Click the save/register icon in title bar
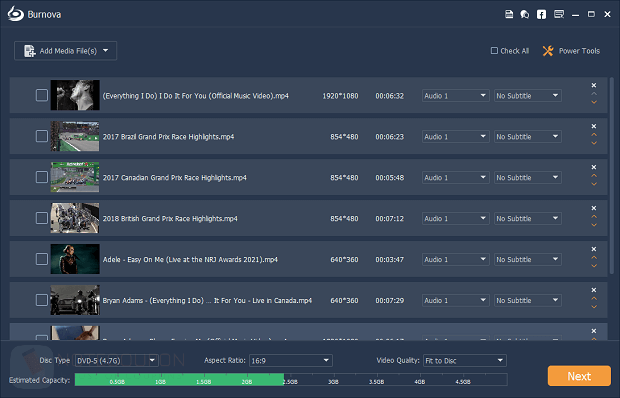The image size is (620, 398). (509, 15)
